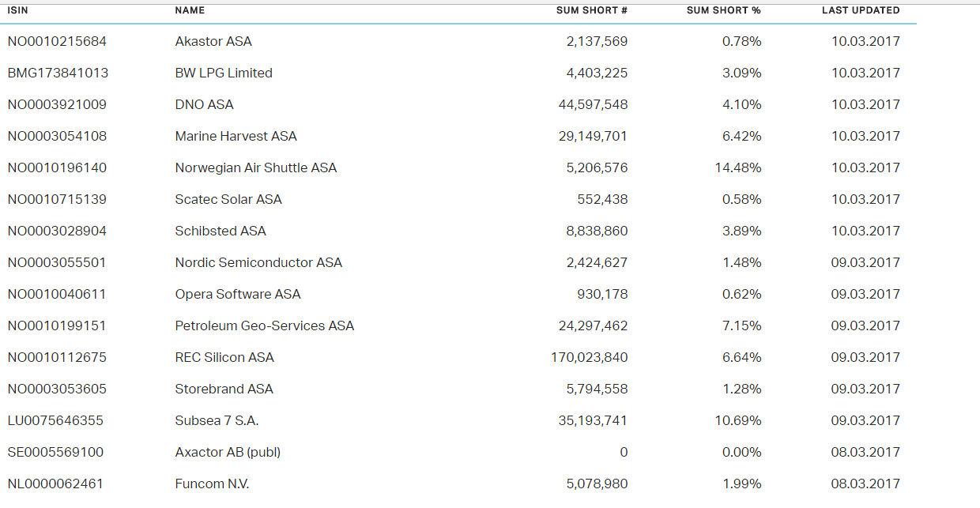Click the short sum value 8,838,860

coord(597,231)
